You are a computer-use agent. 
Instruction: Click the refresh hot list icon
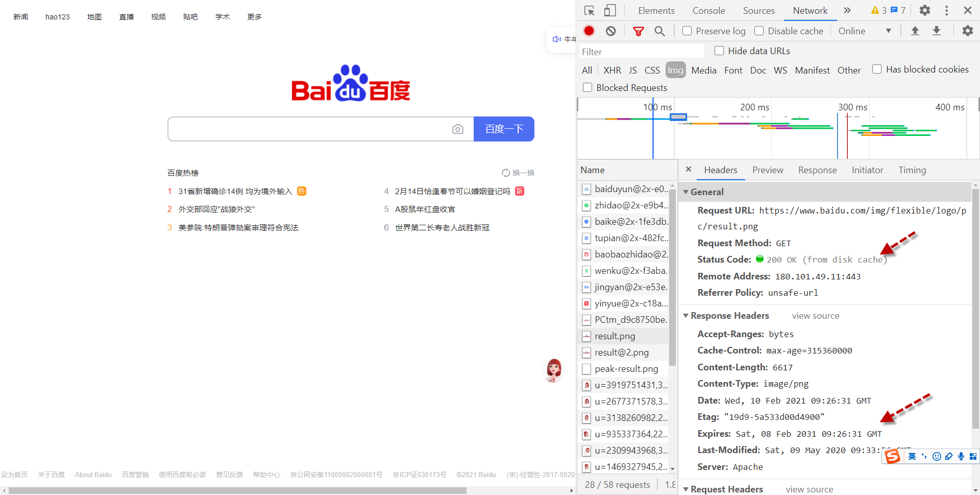point(506,173)
